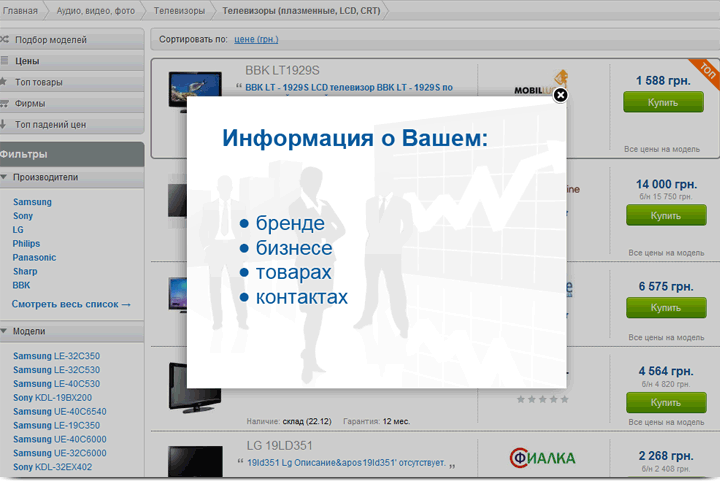Screen dimensions: 720x481
Task: Select model Samsung LE-19C350
Action: [x=56, y=425]
